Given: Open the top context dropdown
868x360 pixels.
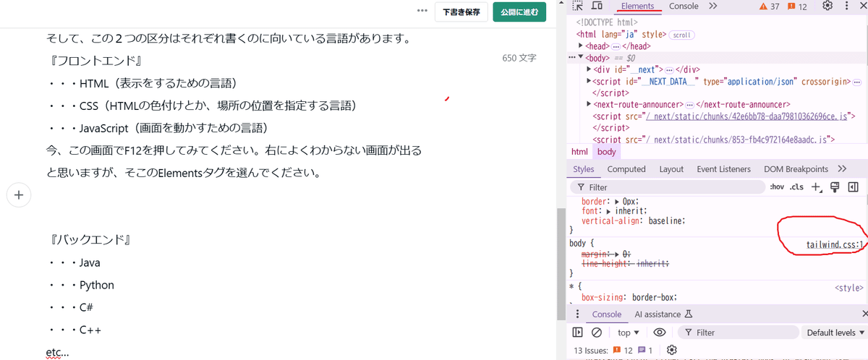Looking at the screenshot, I should (x=628, y=333).
